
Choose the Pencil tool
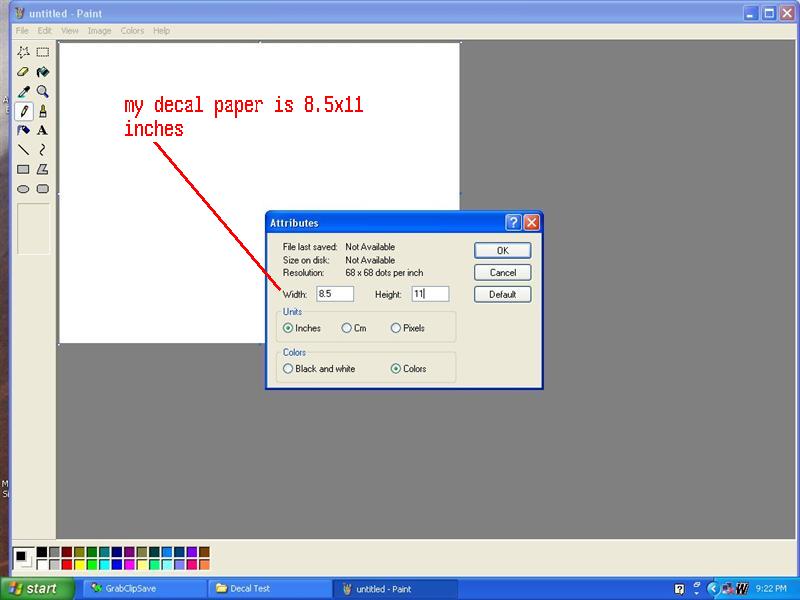tap(23, 111)
